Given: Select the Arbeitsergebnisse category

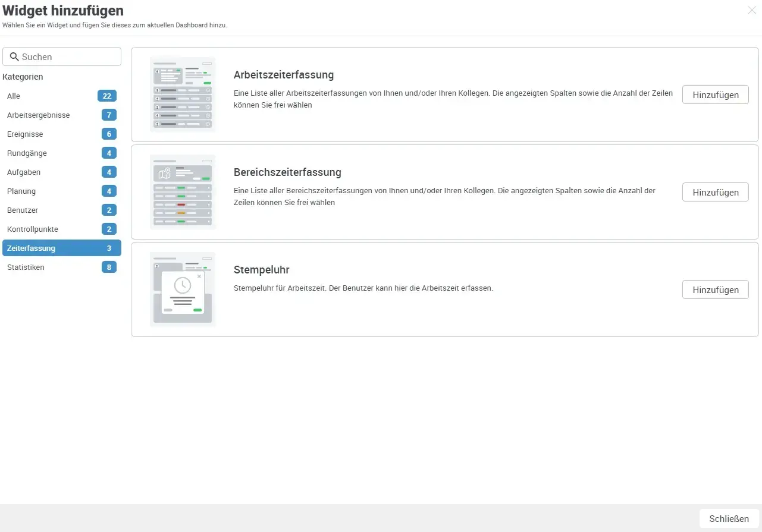Looking at the screenshot, I should [37, 115].
